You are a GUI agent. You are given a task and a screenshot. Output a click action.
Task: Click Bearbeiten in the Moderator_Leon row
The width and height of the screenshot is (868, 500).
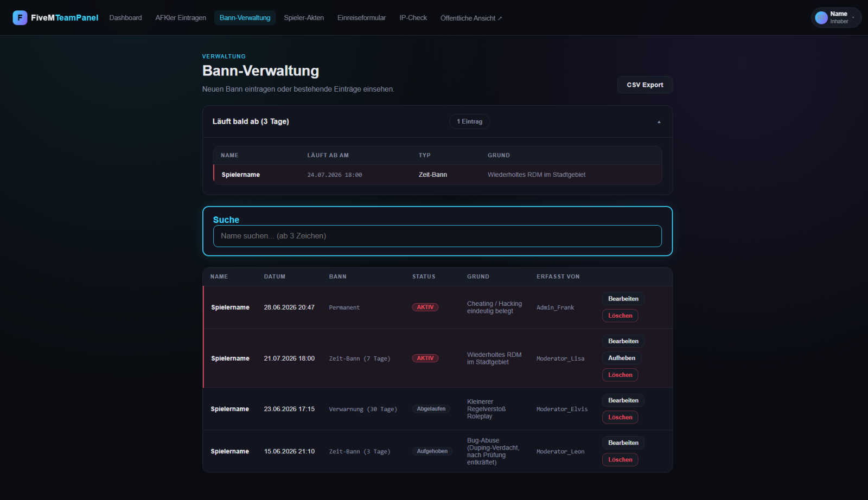(x=623, y=443)
